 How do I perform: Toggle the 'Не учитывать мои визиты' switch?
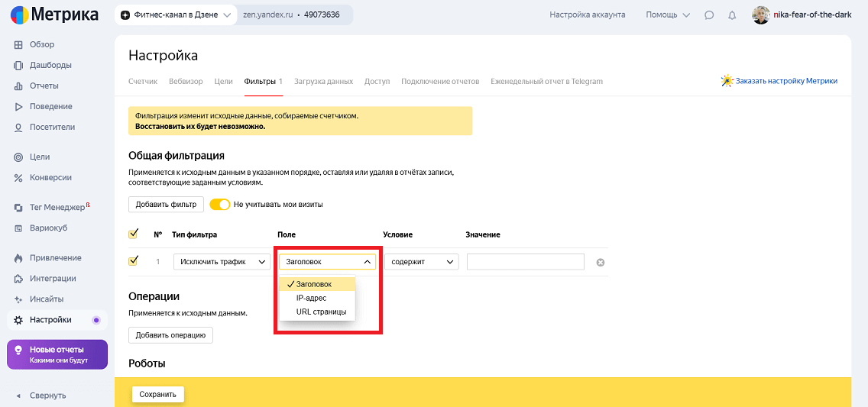coord(220,205)
